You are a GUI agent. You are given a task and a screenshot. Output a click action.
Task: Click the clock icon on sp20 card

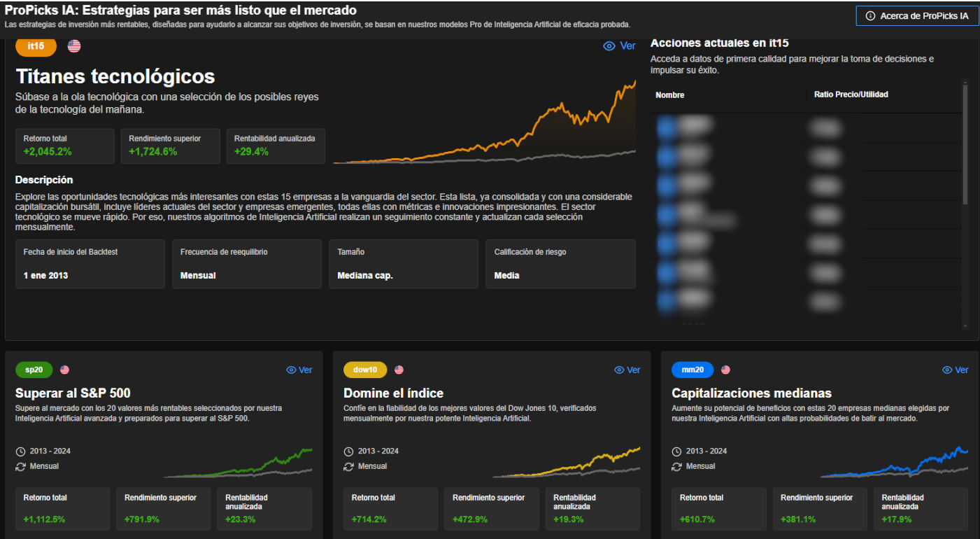click(x=20, y=451)
